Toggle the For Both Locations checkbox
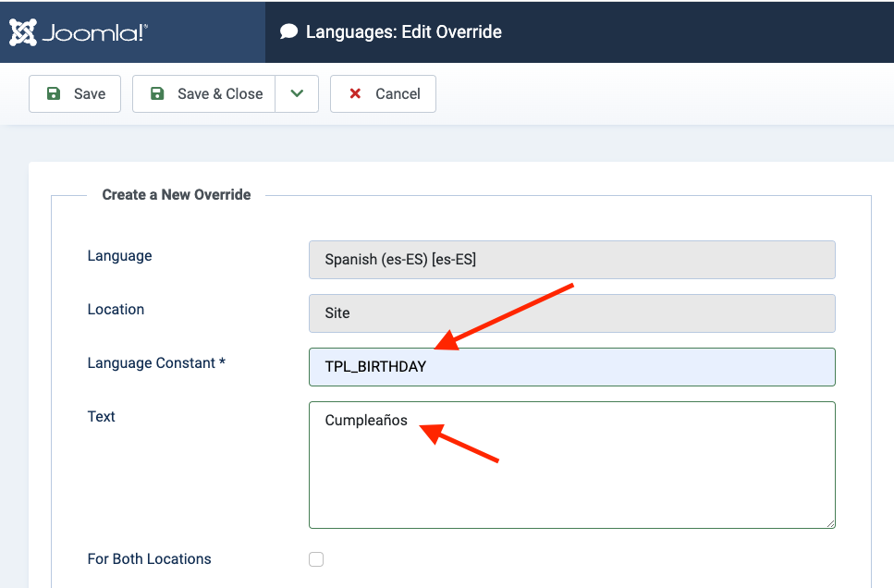894x588 pixels. click(316, 559)
